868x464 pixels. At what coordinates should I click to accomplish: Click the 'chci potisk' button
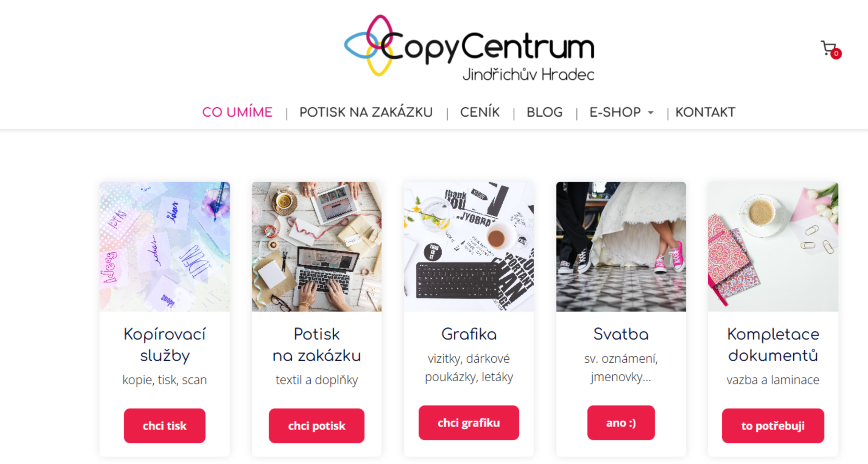316,425
